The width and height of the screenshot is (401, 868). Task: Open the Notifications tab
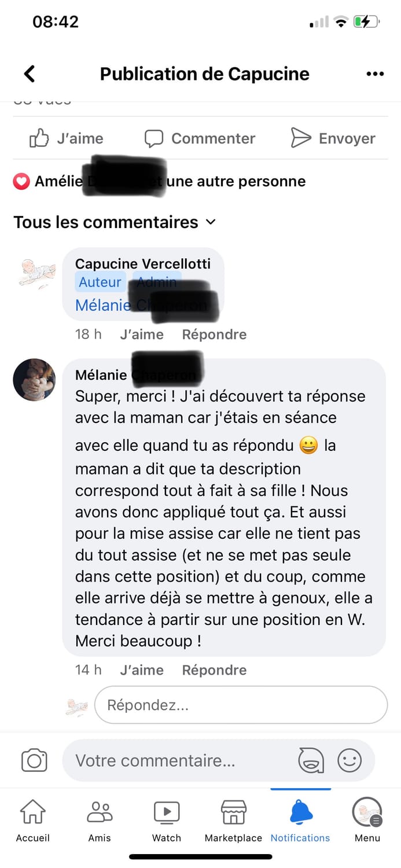[x=300, y=821]
